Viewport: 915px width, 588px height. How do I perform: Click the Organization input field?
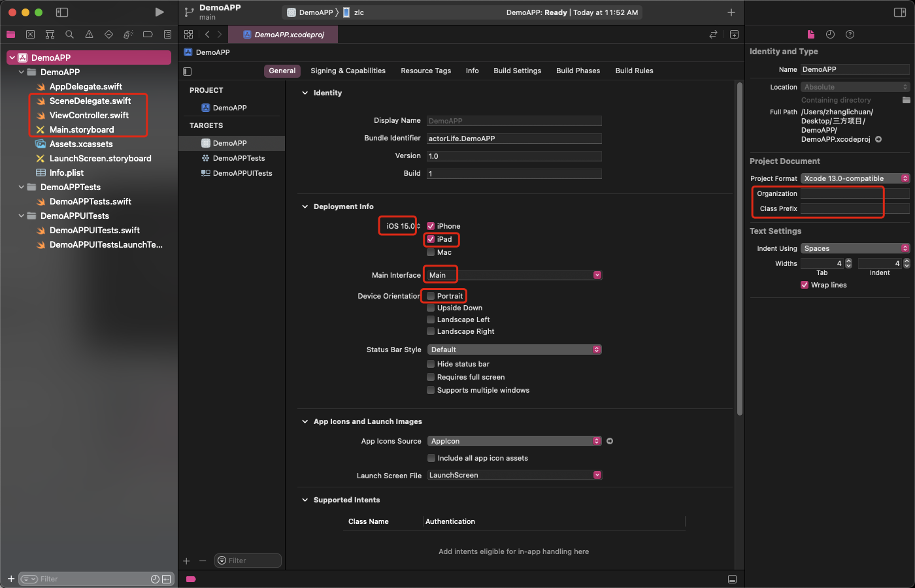click(x=855, y=193)
